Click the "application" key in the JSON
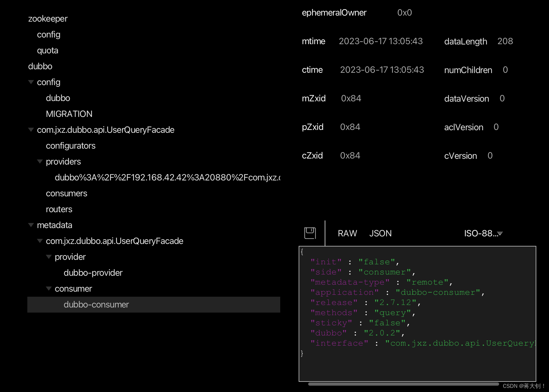 [x=345, y=292]
